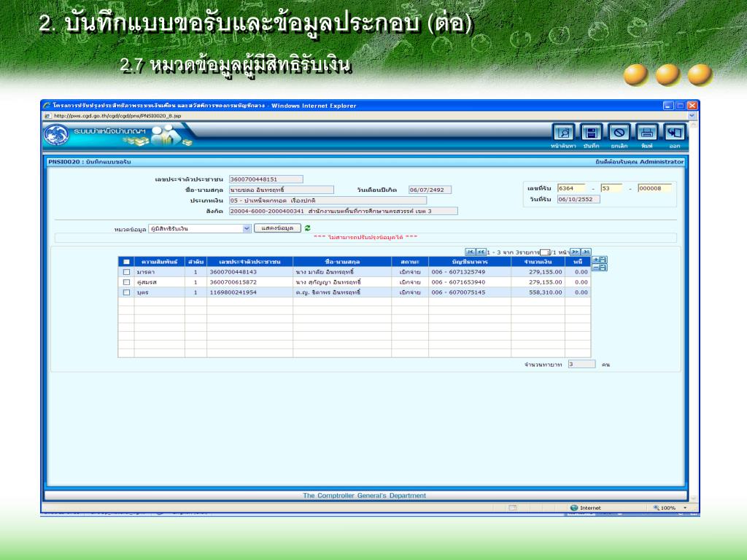The height and width of the screenshot is (560, 747).
Task: Click the print (พิมพ์) printer icon
Action: click(647, 133)
